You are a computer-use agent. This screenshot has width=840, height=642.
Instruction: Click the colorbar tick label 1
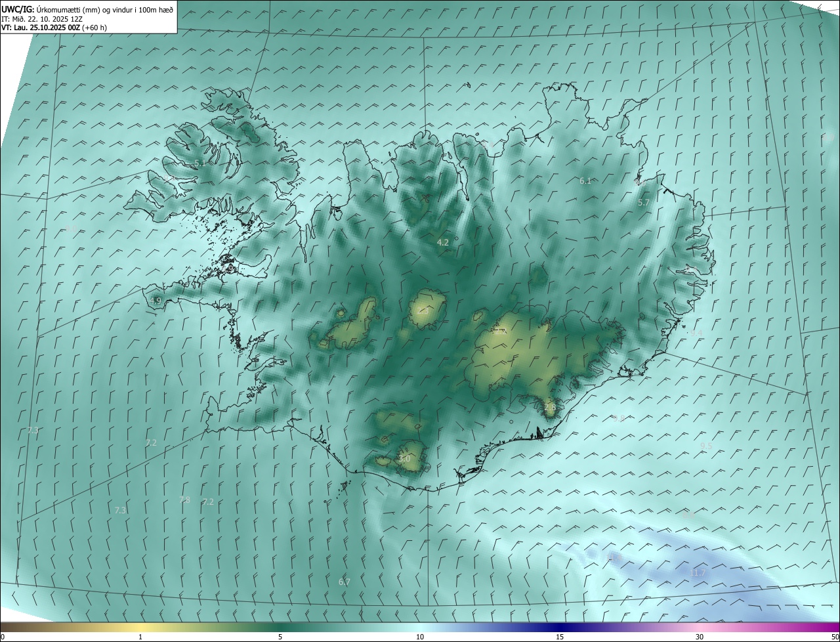(140, 637)
